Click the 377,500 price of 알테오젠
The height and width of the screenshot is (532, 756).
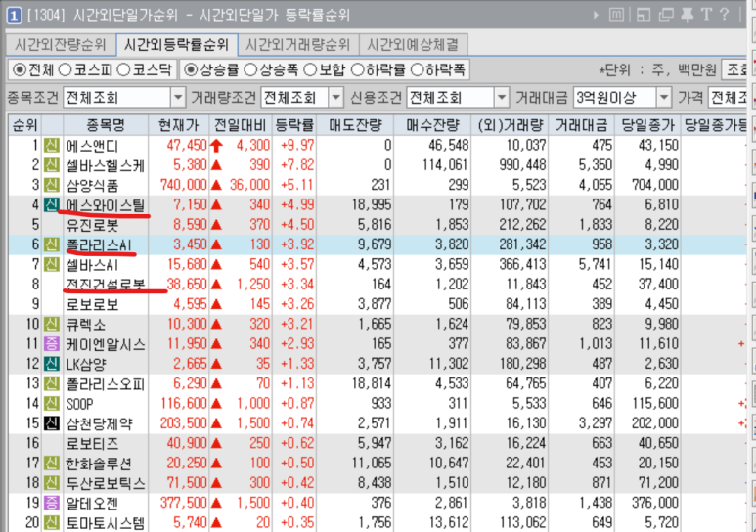(x=183, y=503)
